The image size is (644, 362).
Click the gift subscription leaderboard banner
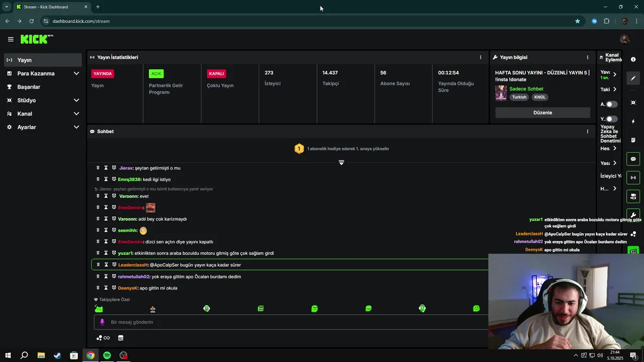[342, 149]
